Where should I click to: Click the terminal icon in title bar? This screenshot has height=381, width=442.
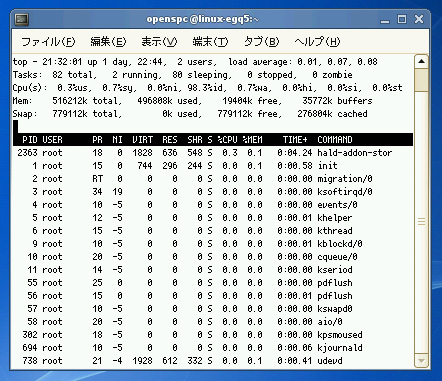pos(22,19)
